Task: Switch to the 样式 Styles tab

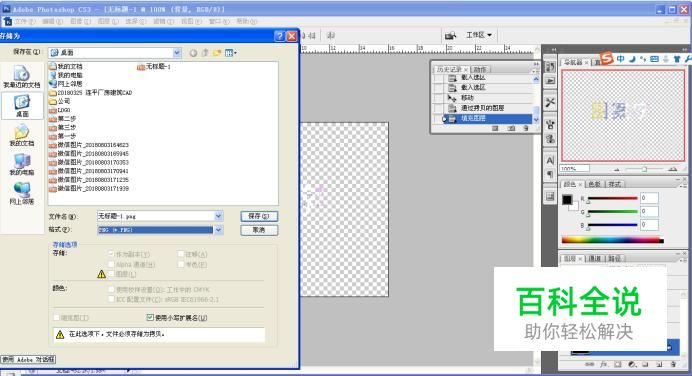Action: [x=614, y=184]
